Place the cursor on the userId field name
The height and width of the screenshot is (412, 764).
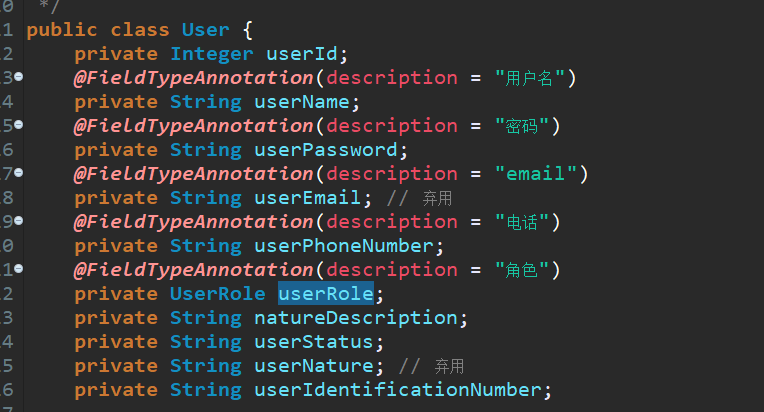(302, 54)
